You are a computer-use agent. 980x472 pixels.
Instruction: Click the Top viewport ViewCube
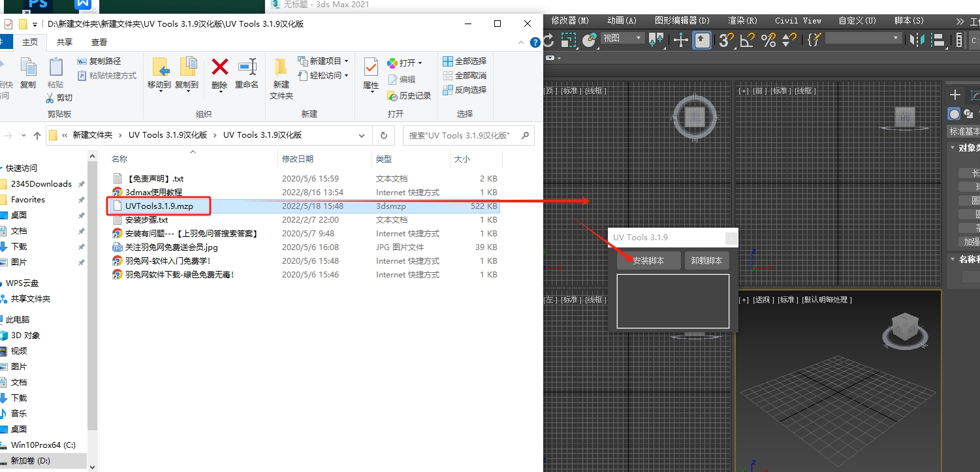(695, 118)
